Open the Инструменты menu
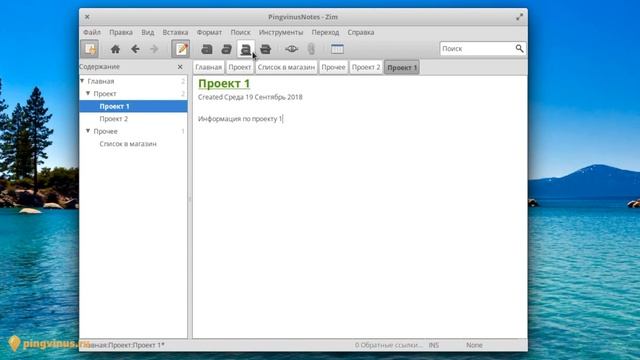This screenshot has width=640, height=360. pos(281,32)
